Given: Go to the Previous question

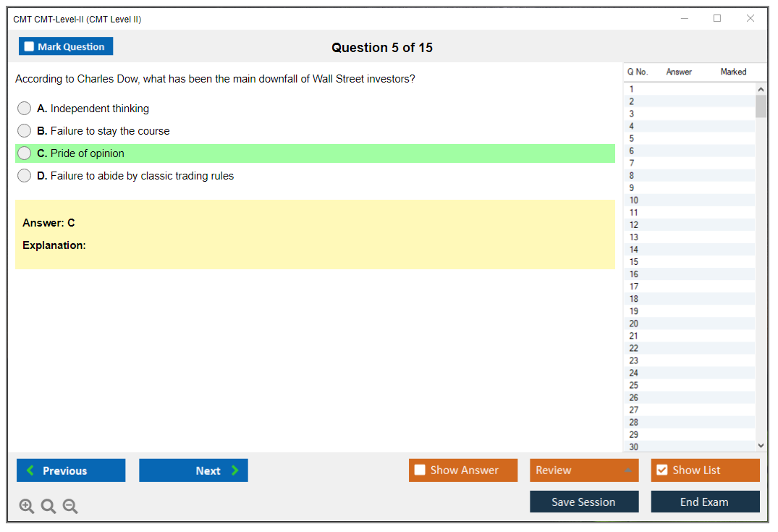Looking at the screenshot, I should pyautogui.click(x=71, y=470).
